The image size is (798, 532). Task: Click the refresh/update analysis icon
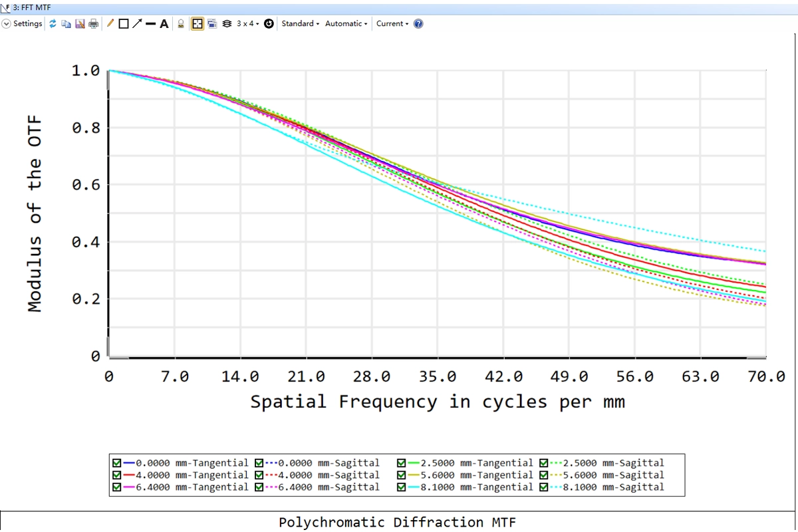[53, 23]
